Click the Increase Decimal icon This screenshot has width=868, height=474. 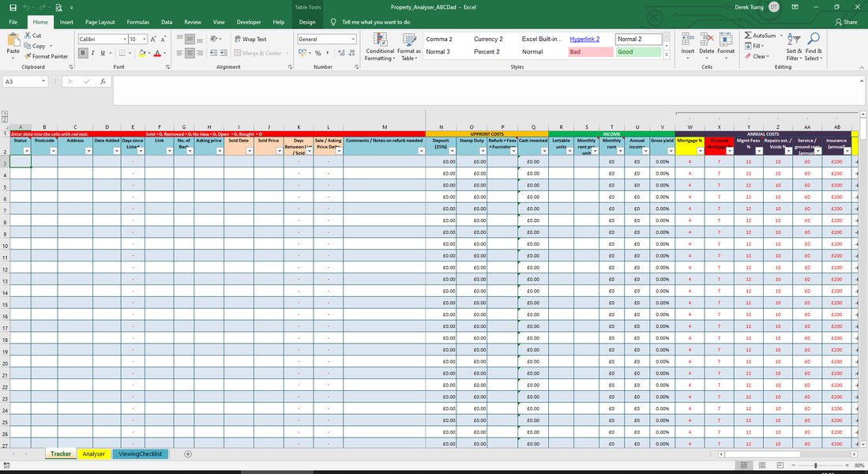click(341, 53)
